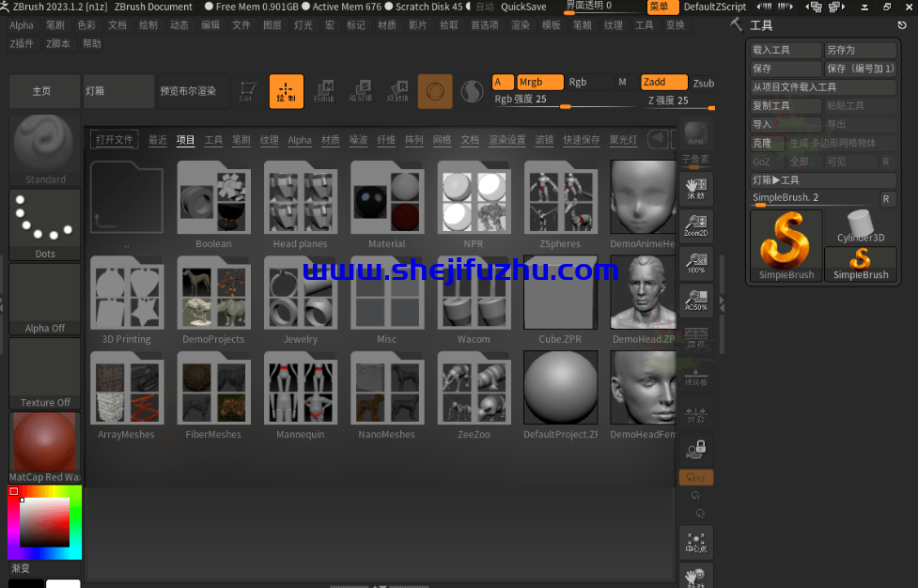Screen dimensions: 918x588
Task: Open the Z插件 menu
Action: click(22, 44)
